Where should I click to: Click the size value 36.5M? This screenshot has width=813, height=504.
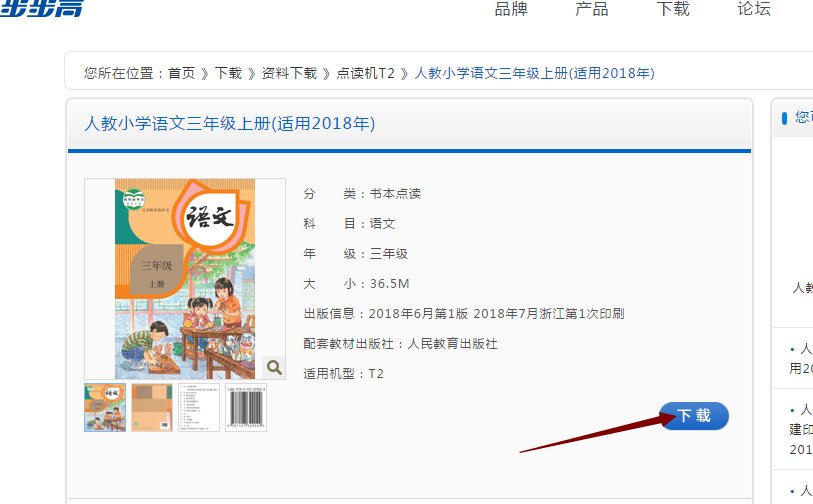(389, 284)
